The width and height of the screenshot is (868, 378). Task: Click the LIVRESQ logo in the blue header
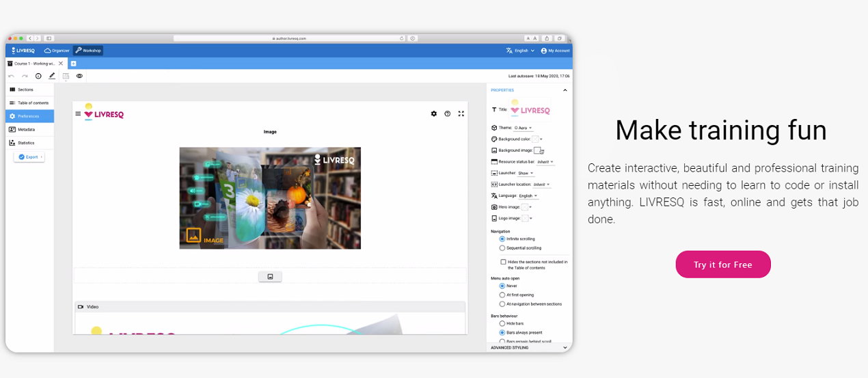23,51
